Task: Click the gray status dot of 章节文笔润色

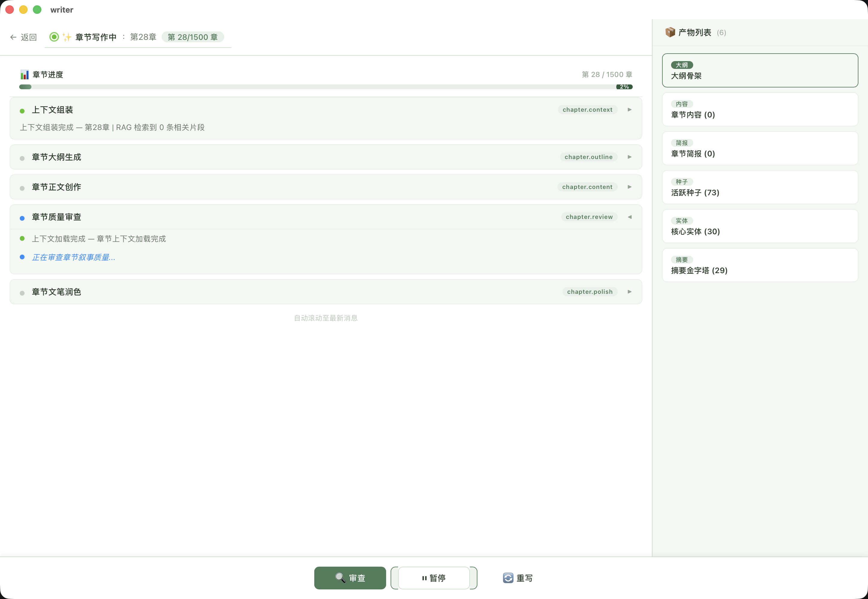Action: click(22, 293)
